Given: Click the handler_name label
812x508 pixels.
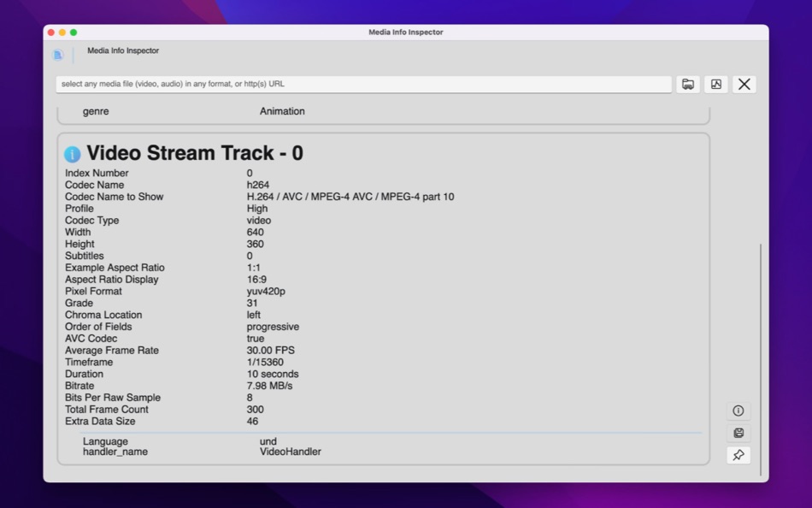Looking at the screenshot, I should click(115, 452).
